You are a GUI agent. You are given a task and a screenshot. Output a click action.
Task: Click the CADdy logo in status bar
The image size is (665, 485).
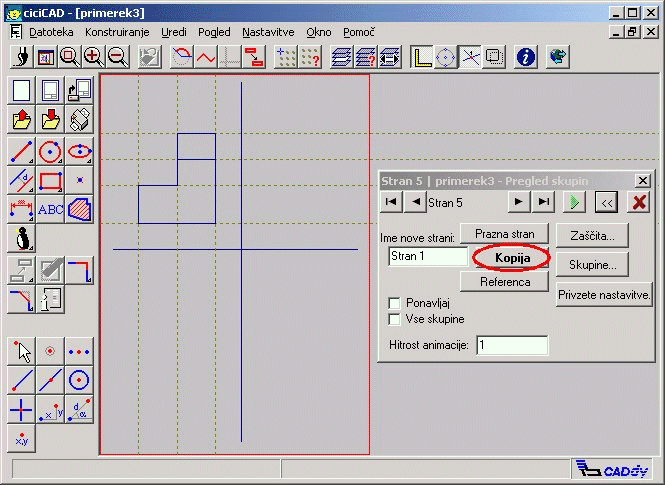click(x=613, y=470)
